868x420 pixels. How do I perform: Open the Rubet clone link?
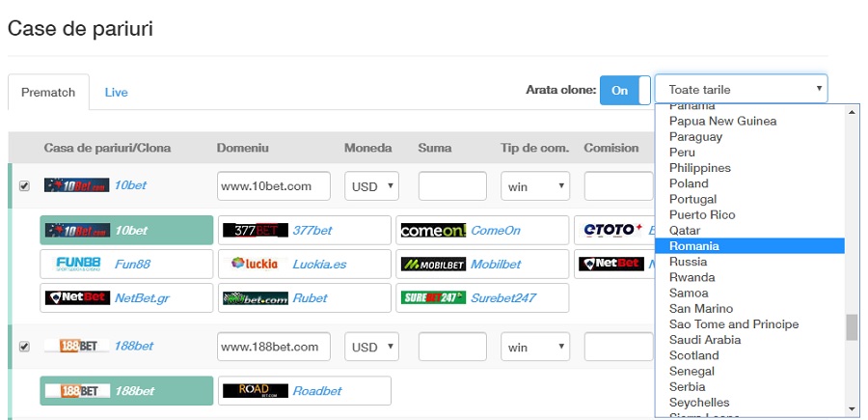coord(310,297)
